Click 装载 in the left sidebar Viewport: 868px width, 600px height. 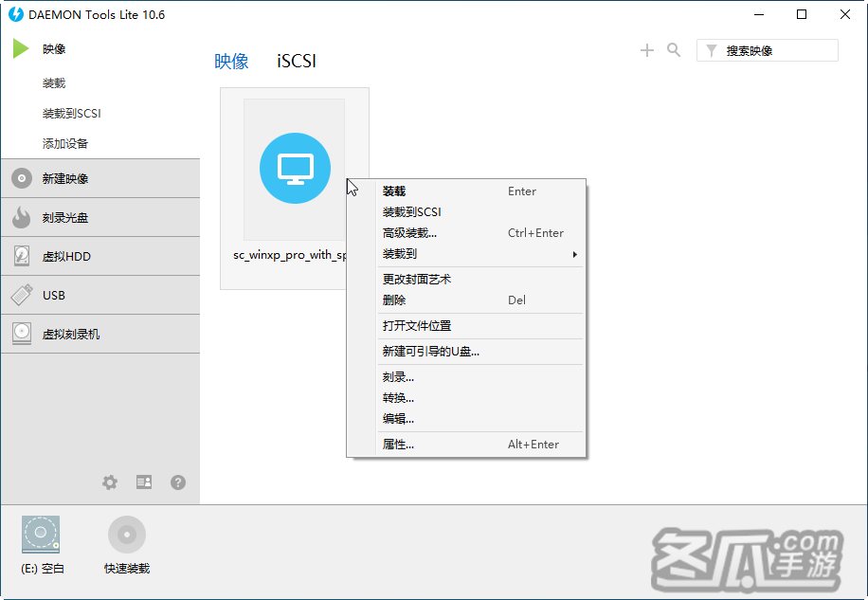tap(54, 83)
